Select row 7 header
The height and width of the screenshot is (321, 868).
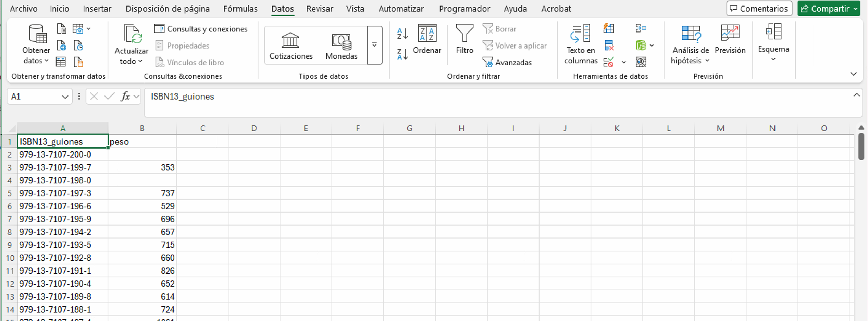[x=9, y=219]
